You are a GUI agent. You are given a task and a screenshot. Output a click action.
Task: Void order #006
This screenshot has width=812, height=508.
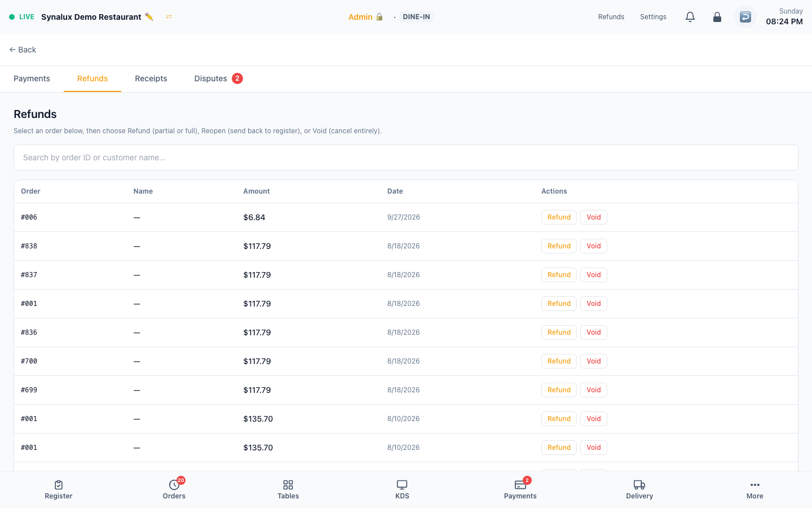pos(594,217)
